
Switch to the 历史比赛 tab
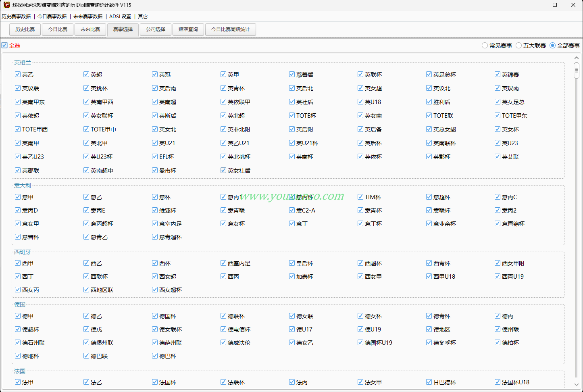(x=25, y=29)
